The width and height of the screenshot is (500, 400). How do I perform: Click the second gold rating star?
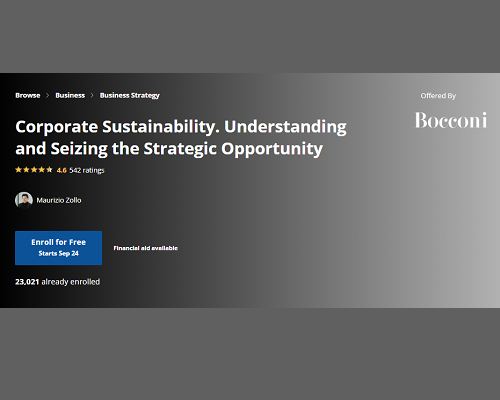pyautogui.click(x=26, y=170)
